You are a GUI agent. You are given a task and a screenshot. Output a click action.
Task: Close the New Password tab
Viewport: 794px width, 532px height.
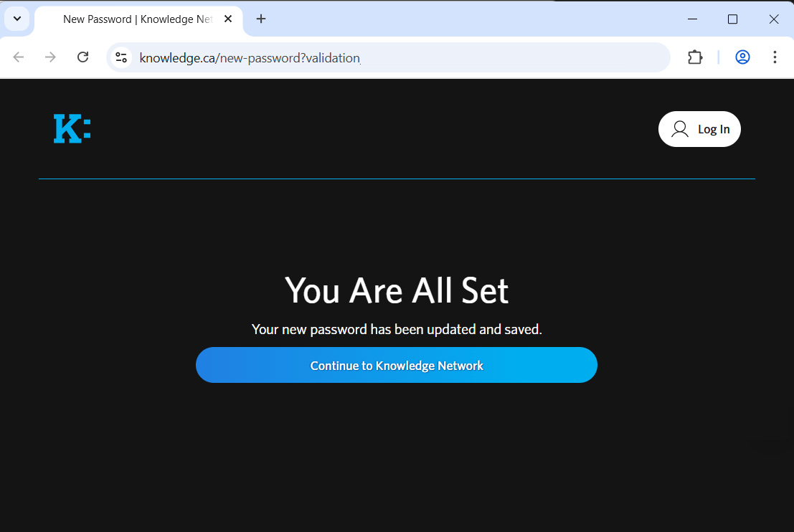[228, 19]
